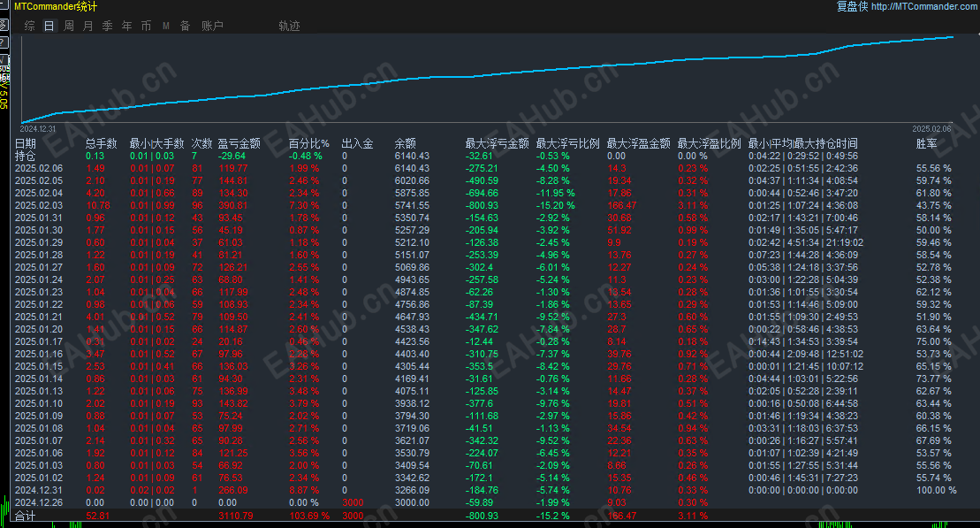Click the 最大浮盈比例 column header

709,143
